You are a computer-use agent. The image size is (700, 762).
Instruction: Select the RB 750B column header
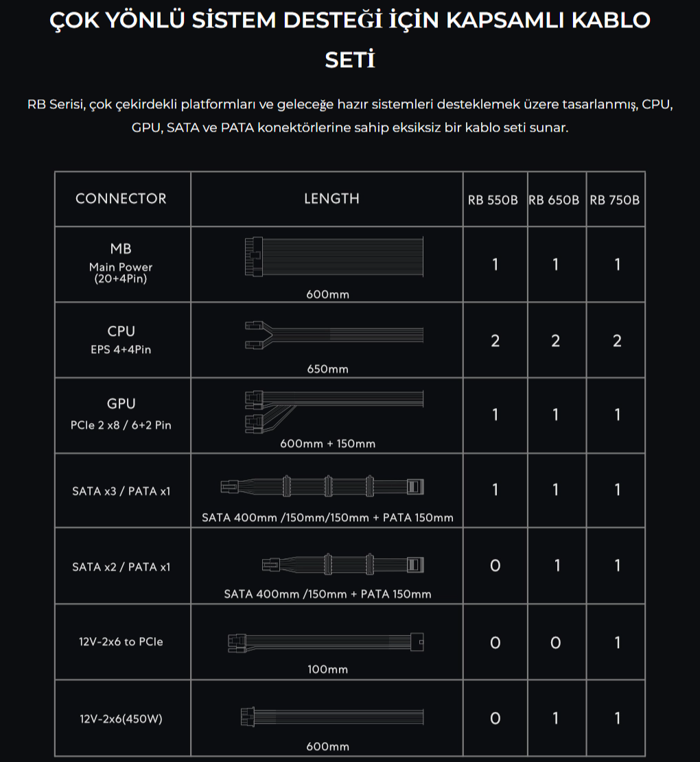click(614, 200)
